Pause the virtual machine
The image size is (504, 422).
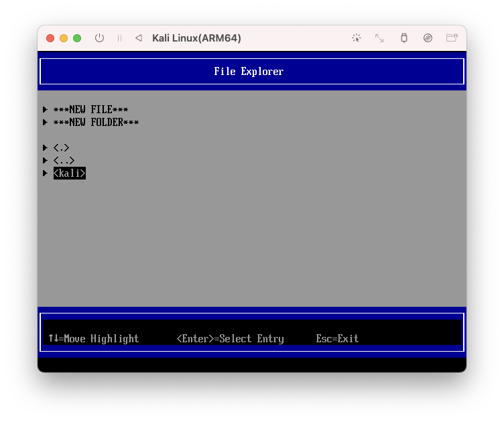119,38
